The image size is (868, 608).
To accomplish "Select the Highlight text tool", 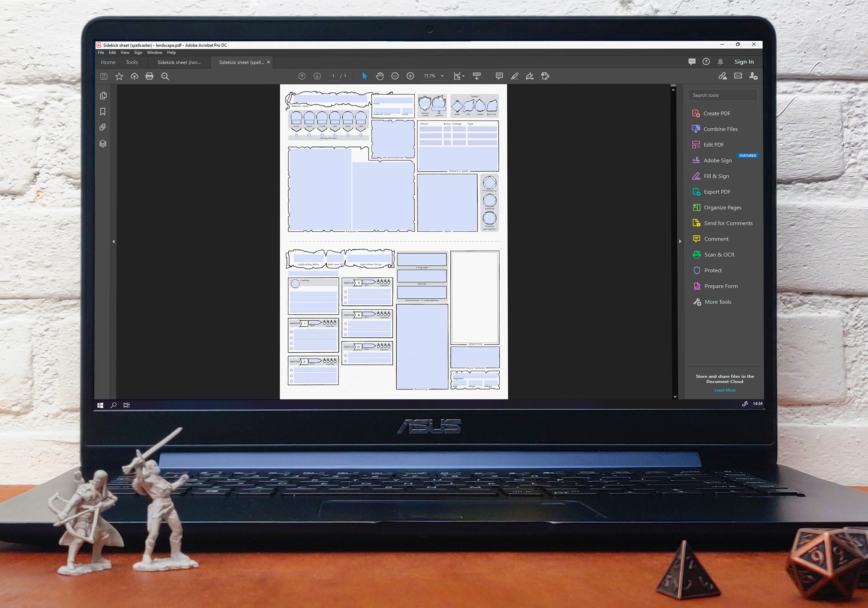I will (514, 76).
